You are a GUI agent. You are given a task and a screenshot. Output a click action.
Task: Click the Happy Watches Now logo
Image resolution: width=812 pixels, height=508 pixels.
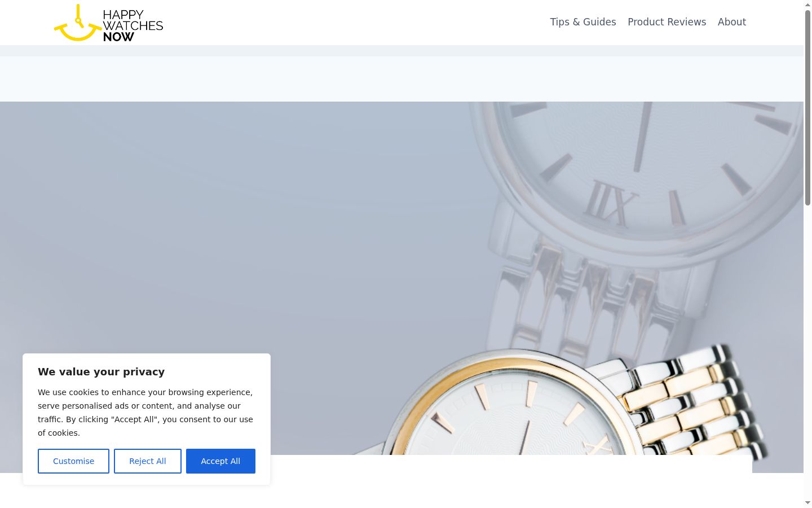coord(108,23)
